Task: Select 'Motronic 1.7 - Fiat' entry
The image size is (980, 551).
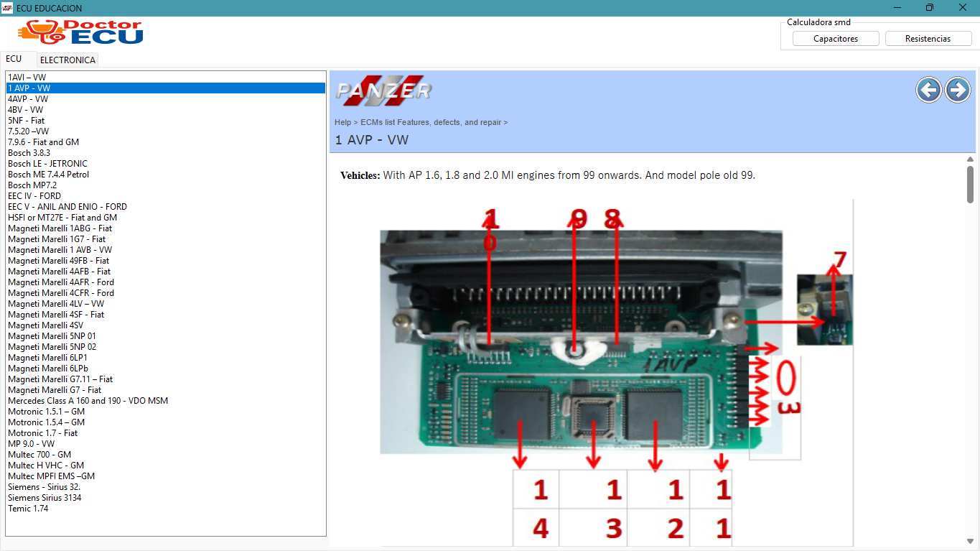Action: click(166, 432)
